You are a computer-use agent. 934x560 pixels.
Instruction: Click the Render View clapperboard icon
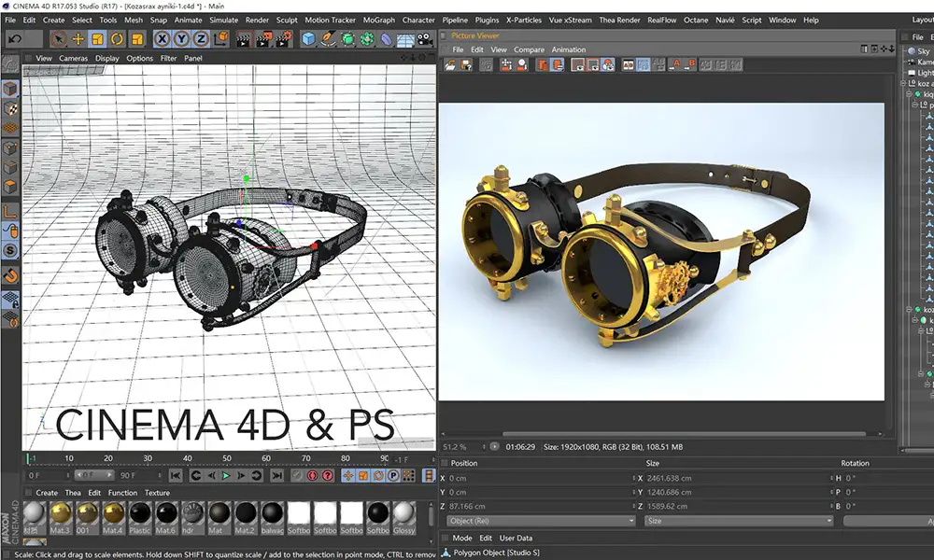[243, 40]
